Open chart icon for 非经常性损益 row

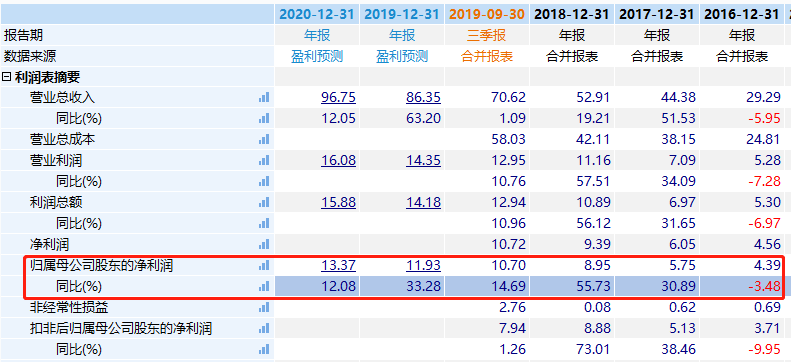tap(264, 308)
